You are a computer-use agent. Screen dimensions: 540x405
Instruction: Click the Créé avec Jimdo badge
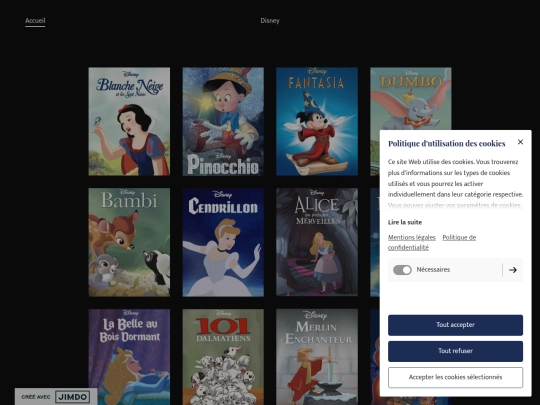click(56, 397)
